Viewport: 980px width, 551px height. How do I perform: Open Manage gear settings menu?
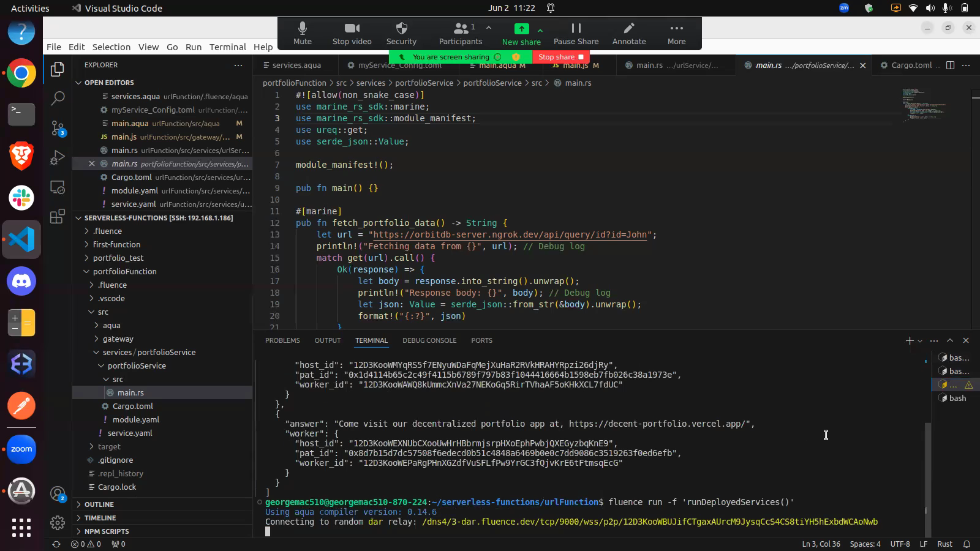pos(58,523)
